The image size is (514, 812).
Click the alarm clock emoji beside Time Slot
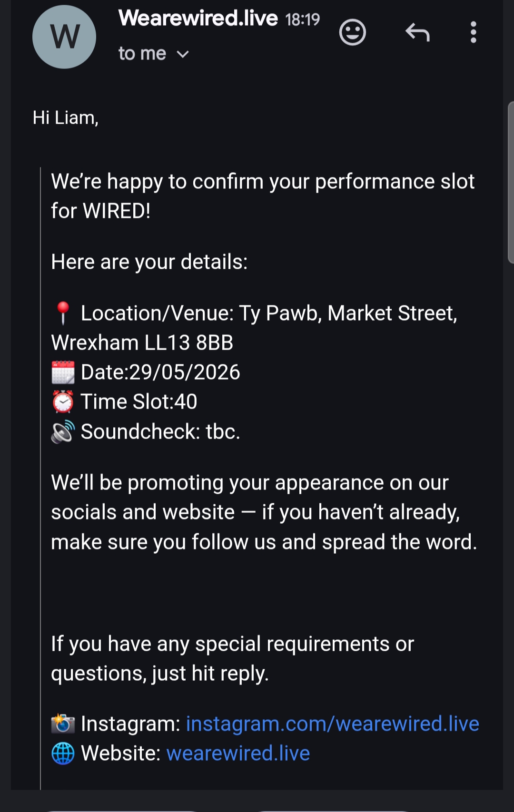[x=63, y=402]
